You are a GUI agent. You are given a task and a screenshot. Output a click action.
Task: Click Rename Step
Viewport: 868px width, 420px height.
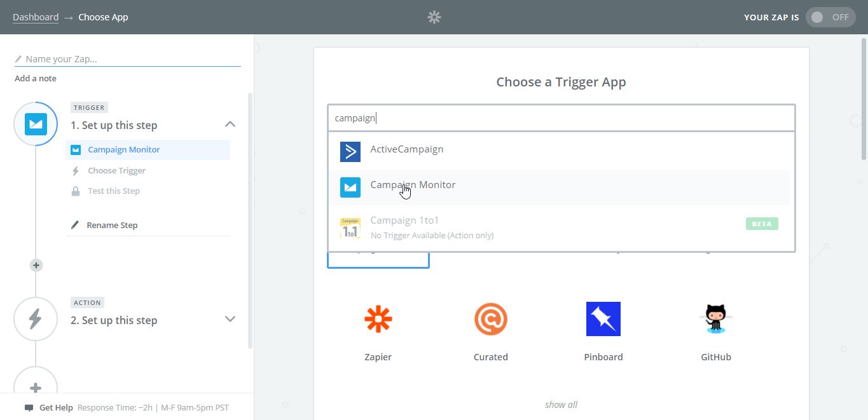point(113,226)
